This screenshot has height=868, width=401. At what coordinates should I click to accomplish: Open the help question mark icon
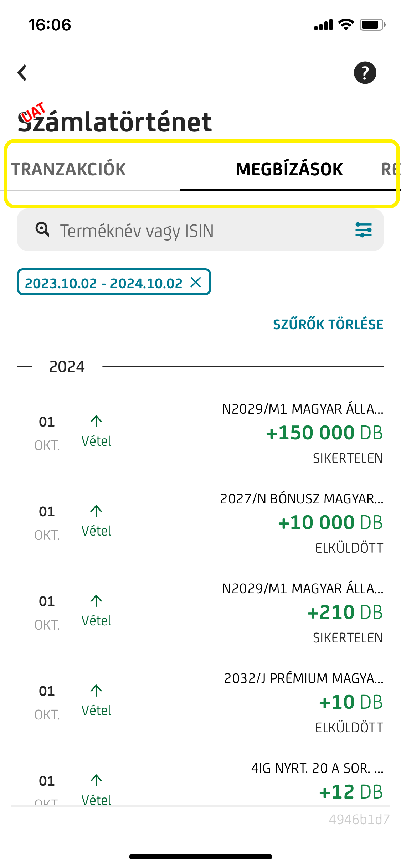coord(365,73)
